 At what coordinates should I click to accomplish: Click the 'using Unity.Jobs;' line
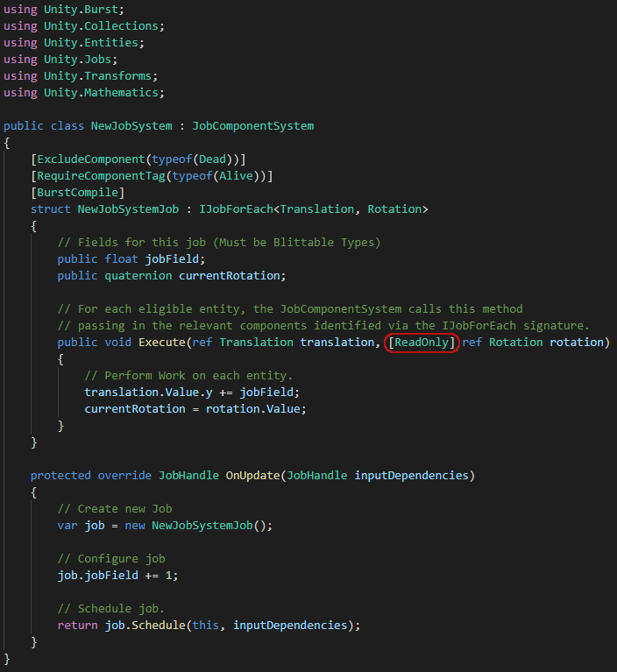point(60,60)
